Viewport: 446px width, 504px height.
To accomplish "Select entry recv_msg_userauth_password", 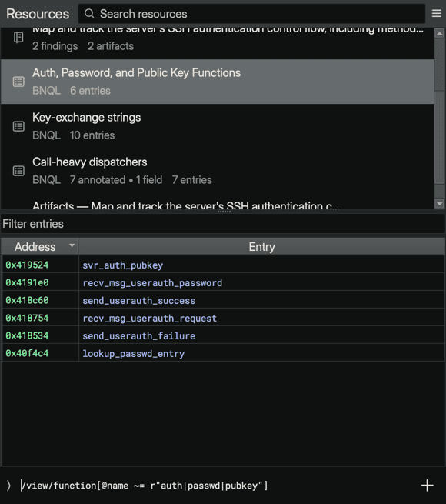I will tap(152, 283).
